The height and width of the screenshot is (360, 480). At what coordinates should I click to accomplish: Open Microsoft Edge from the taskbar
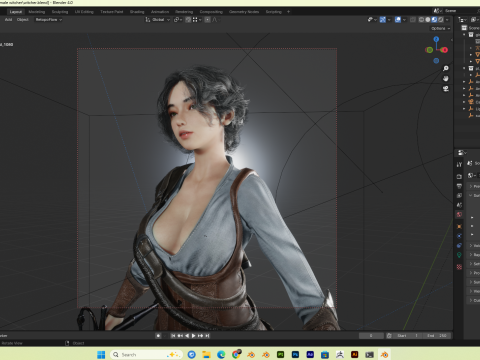tap(221, 354)
